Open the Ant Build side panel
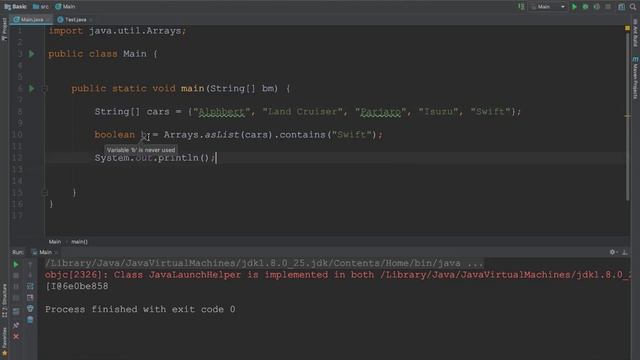Image resolution: width=640 pixels, height=360 pixels. [636, 33]
